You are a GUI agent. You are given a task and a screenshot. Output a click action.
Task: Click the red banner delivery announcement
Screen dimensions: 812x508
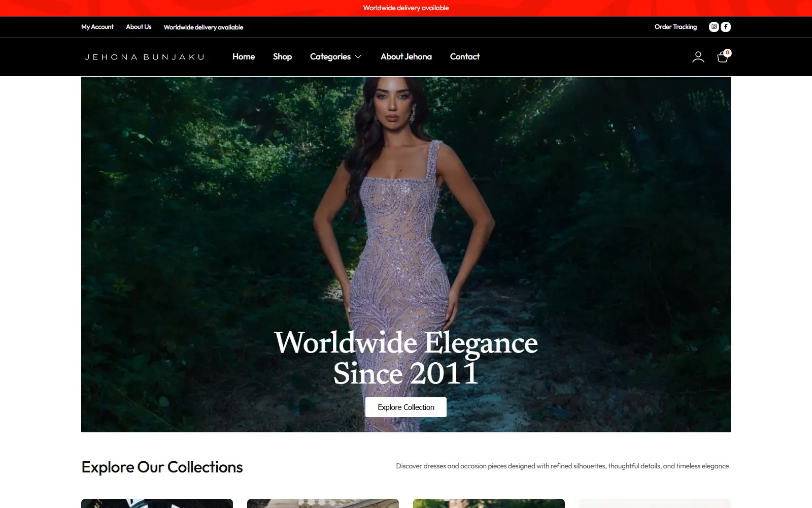click(406, 8)
